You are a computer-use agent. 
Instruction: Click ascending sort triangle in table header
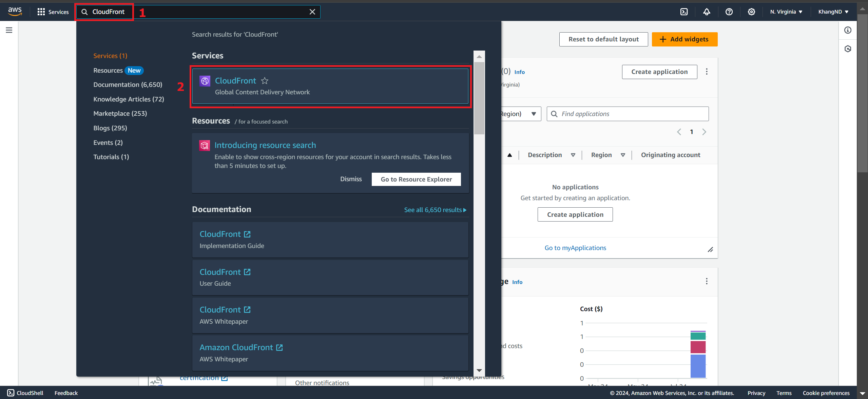coord(509,155)
